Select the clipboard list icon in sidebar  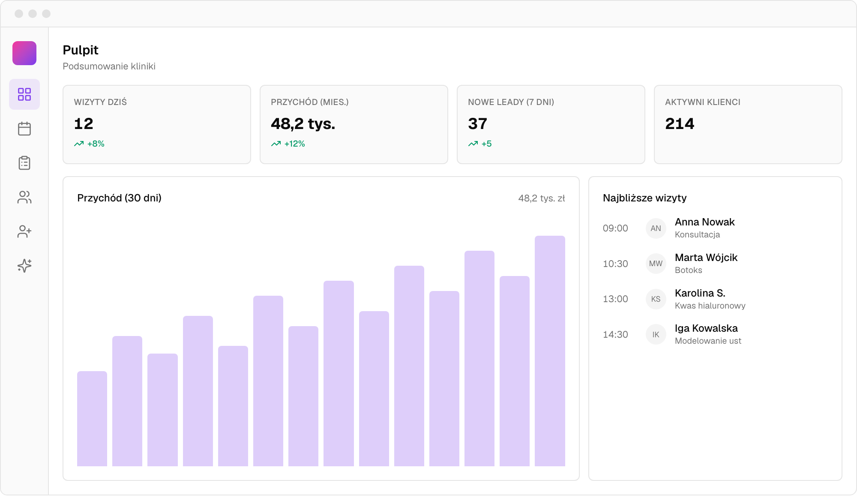coord(24,163)
